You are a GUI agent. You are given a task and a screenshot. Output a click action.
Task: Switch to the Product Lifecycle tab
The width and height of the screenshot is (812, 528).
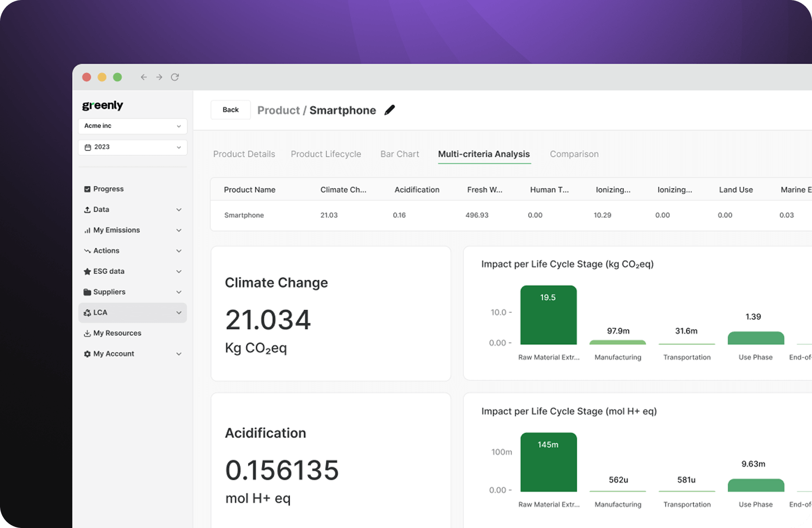tap(326, 154)
